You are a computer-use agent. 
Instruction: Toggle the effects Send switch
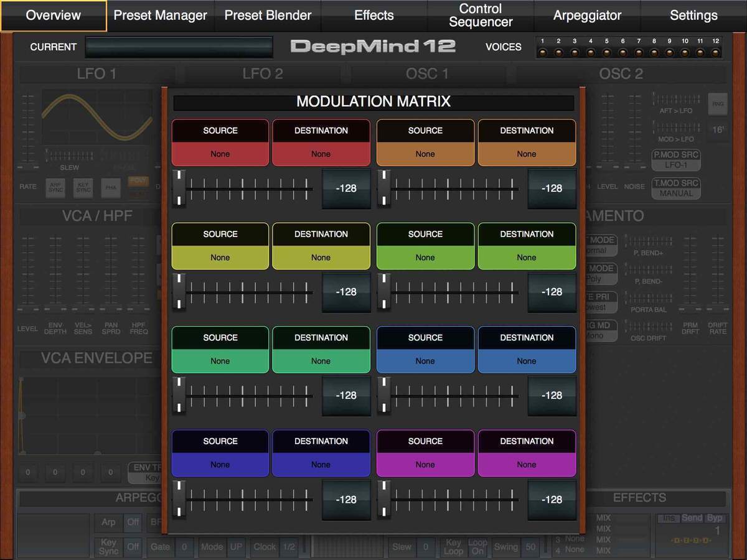pyautogui.click(x=692, y=518)
